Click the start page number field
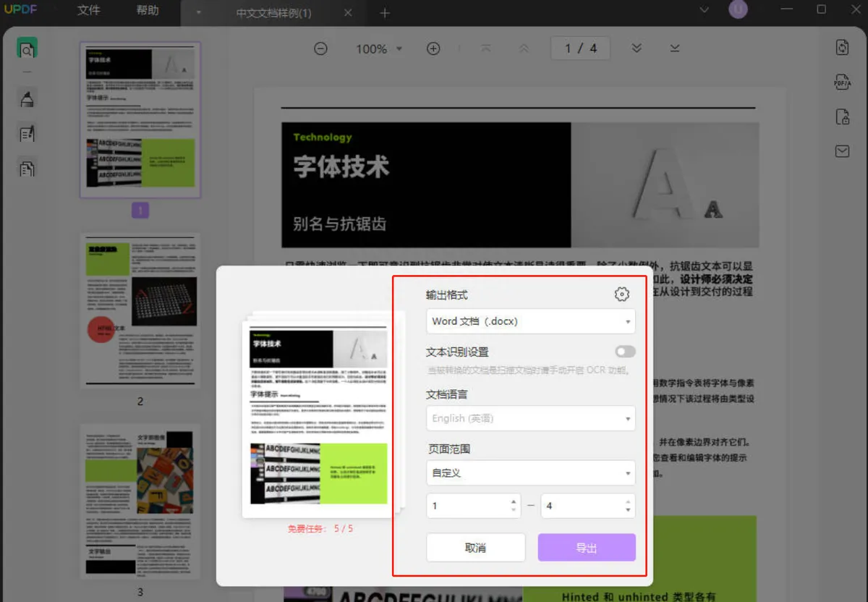Screen dimensions: 868x602 point(467,506)
